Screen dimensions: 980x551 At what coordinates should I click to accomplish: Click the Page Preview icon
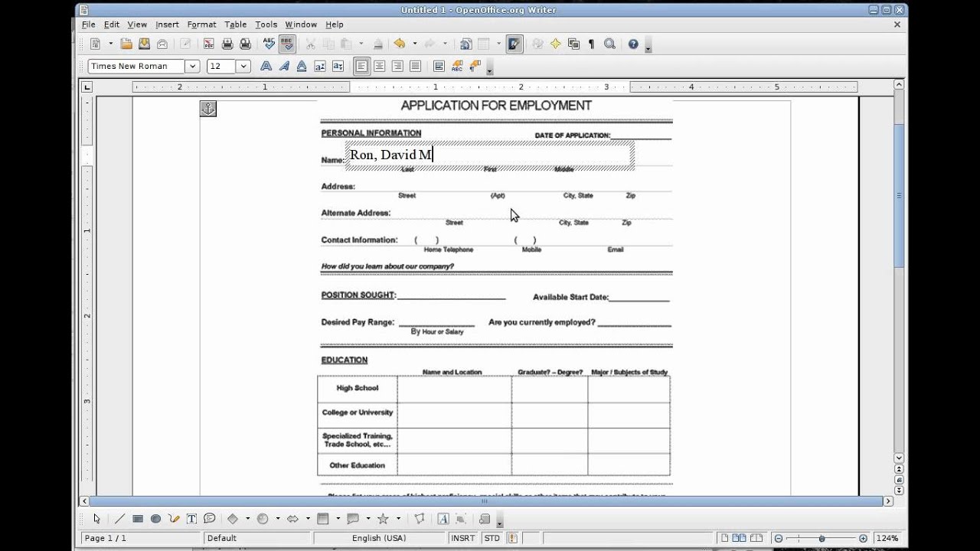tap(245, 44)
